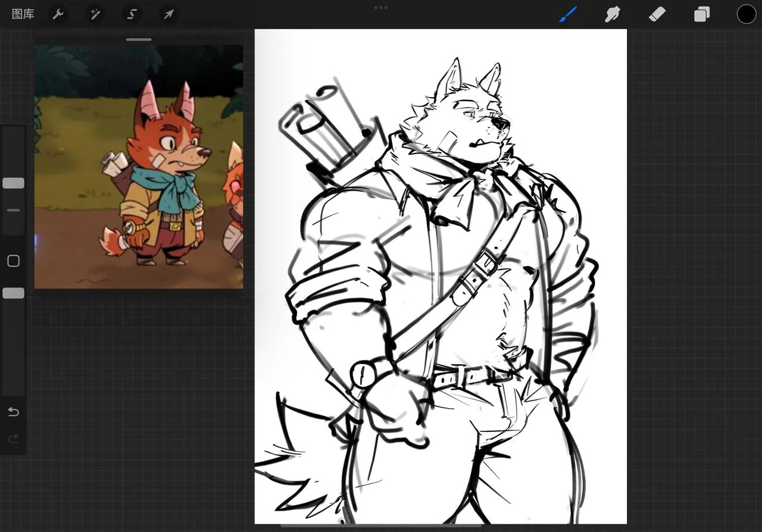This screenshot has height=532, width=762.
Task: Open the Gallery (图库) view
Action: [x=23, y=14]
